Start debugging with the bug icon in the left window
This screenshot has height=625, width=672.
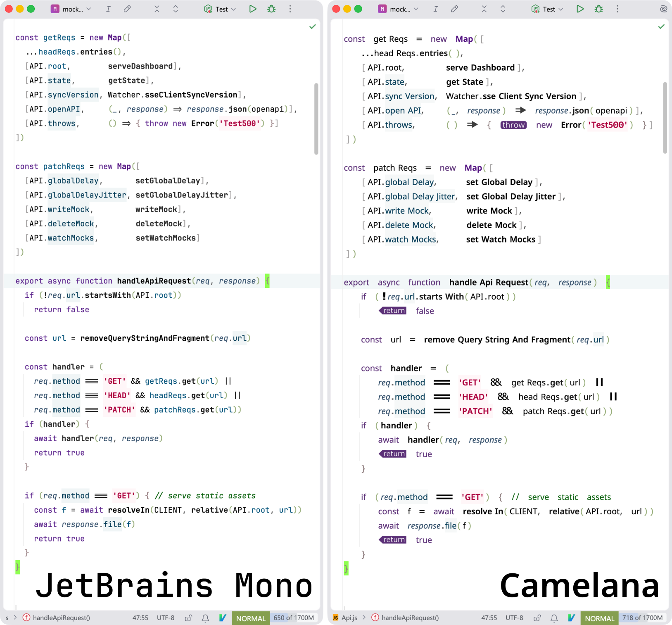point(271,9)
